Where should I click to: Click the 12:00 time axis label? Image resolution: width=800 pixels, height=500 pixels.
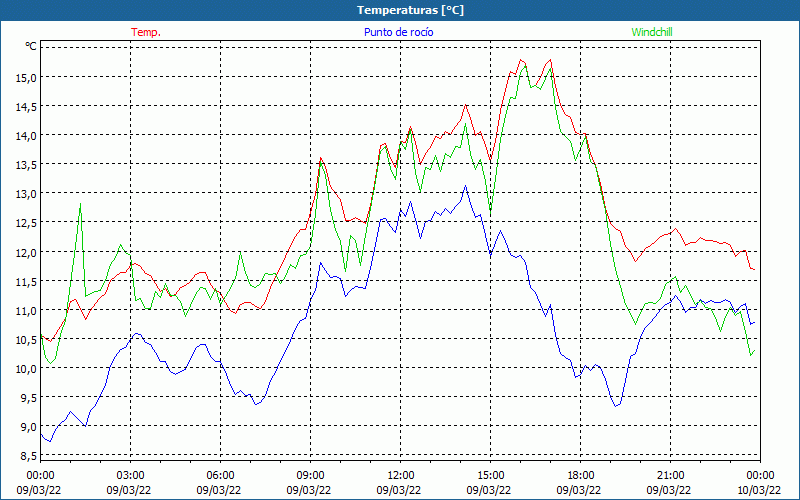pos(401,476)
